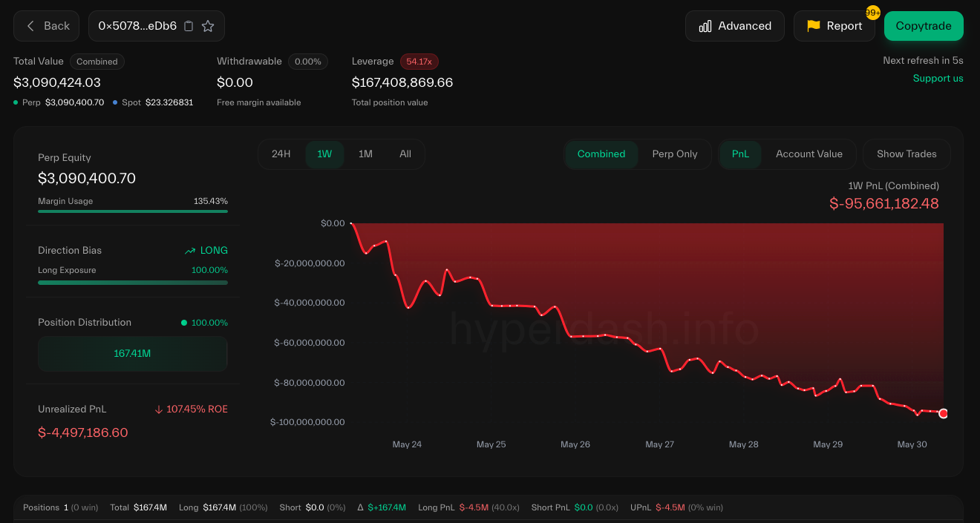This screenshot has height=523, width=980.
Task: Click the red ROE down arrow
Action: tap(159, 409)
